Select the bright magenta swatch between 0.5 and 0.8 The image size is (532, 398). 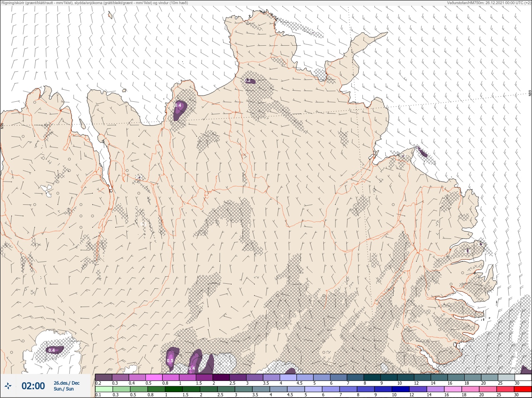point(154,377)
